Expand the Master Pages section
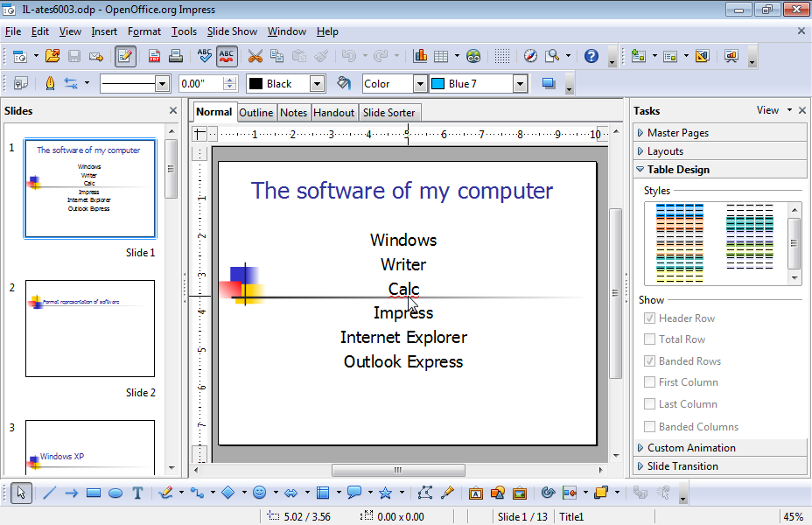The image size is (812, 525). pos(720,132)
